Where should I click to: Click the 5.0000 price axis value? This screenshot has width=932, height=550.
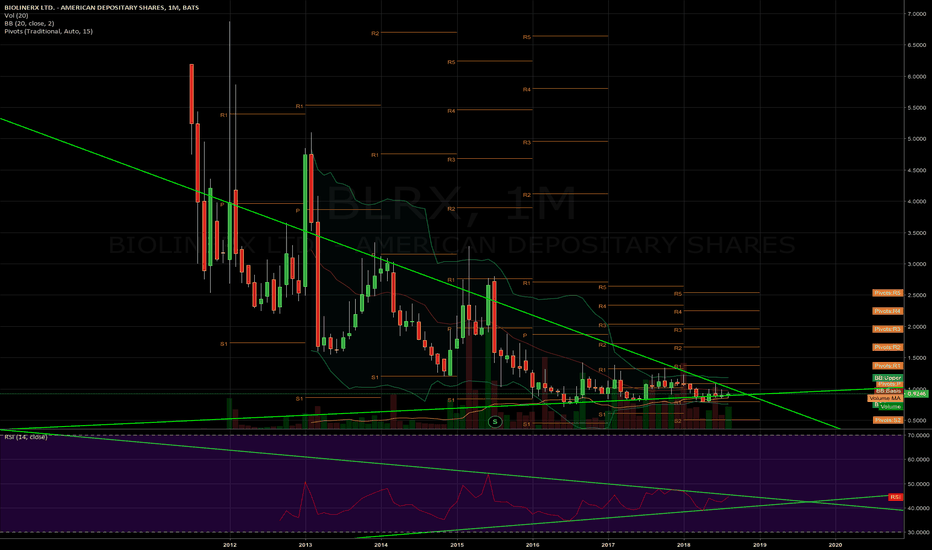pos(917,139)
